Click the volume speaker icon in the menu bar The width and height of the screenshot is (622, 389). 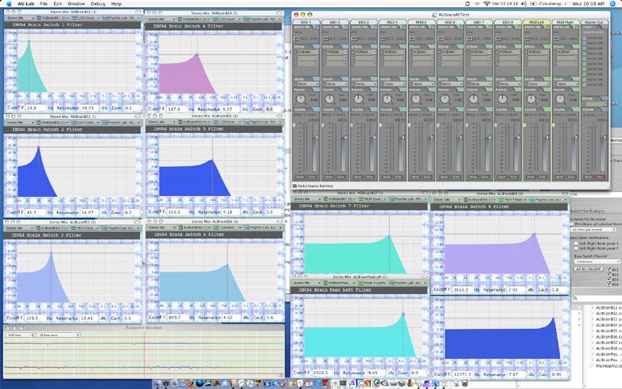coord(524,4)
